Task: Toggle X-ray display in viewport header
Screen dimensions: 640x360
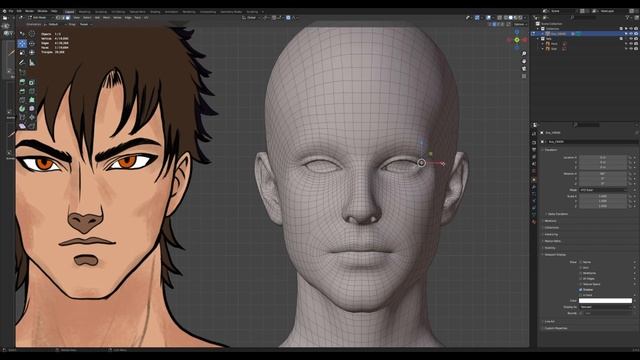Action: (x=499, y=18)
